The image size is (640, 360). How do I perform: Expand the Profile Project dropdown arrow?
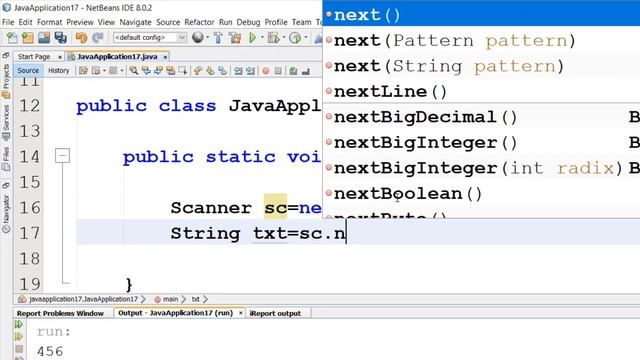click(x=305, y=38)
